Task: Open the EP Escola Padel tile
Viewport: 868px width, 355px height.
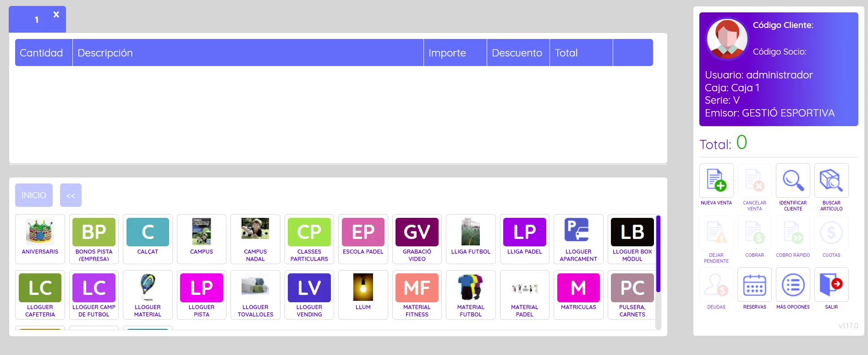Action: click(363, 239)
